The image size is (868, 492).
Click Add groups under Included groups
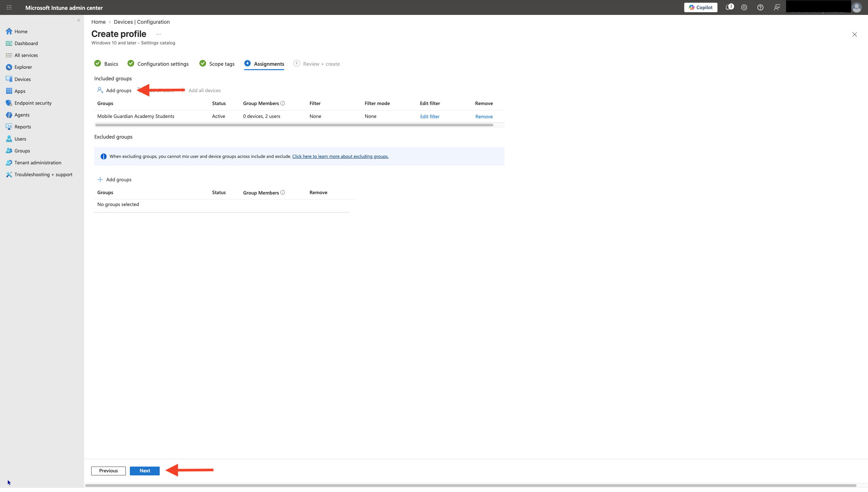114,90
